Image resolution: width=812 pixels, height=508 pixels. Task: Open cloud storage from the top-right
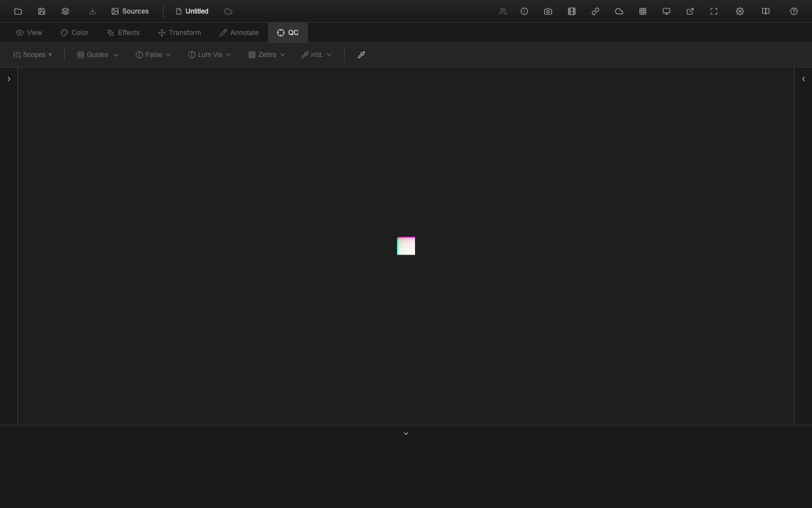619,11
